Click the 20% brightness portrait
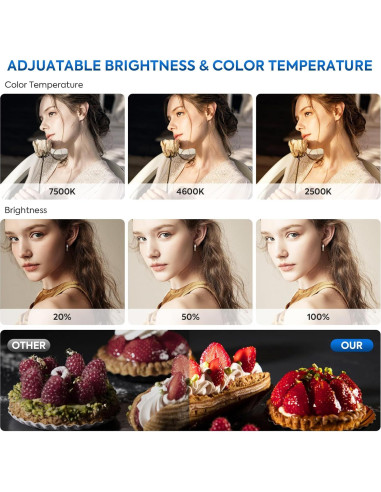The height and width of the screenshot is (492, 381). (x=62, y=272)
